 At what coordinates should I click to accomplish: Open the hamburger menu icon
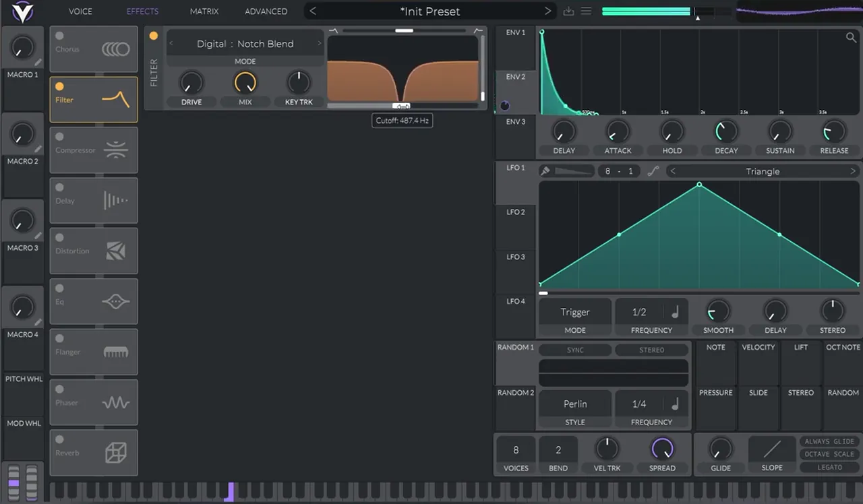click(x=586, y=11)
